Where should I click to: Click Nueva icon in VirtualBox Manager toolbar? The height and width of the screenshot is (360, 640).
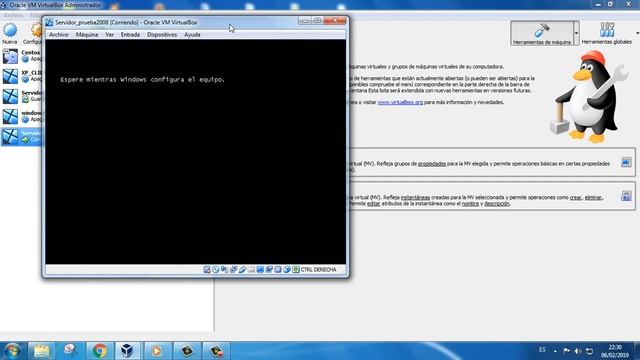10,33
